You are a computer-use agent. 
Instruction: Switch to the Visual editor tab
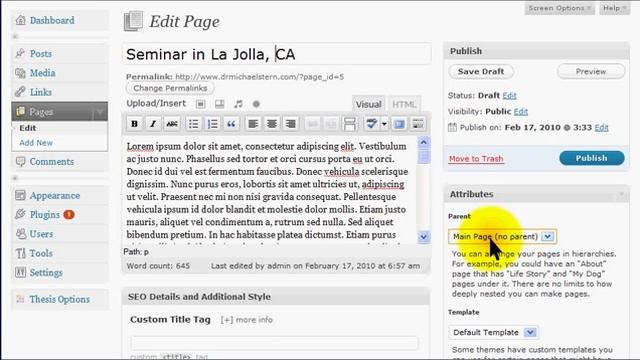(368, 104)
